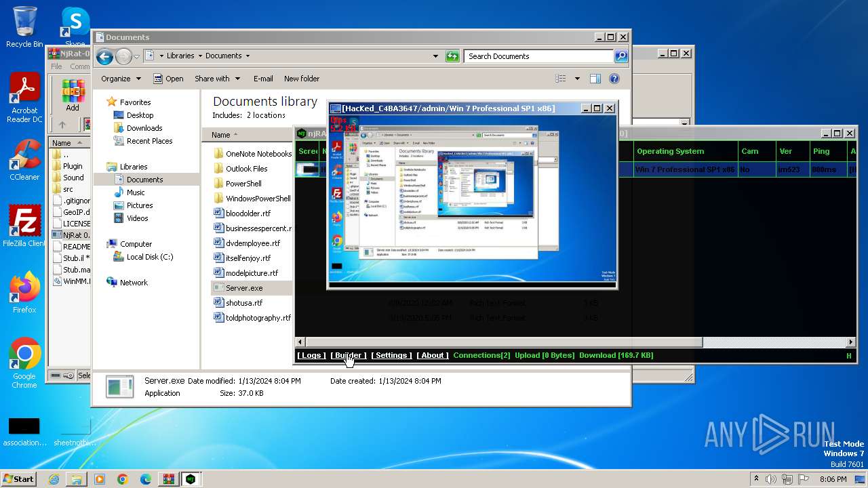The height and width of the screenshot is (488, 868).
Task: Launch Google Chrome from the desktop
Action: click(24, 363)
